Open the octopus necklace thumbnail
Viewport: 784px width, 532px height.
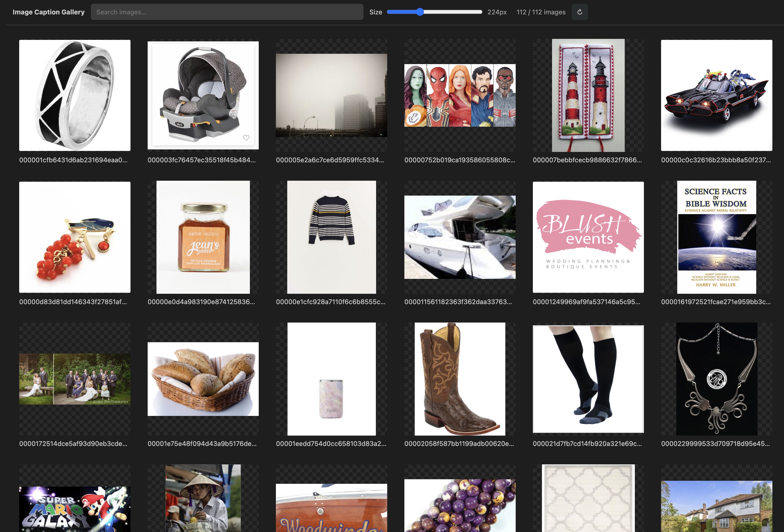(x=717, y=379)
